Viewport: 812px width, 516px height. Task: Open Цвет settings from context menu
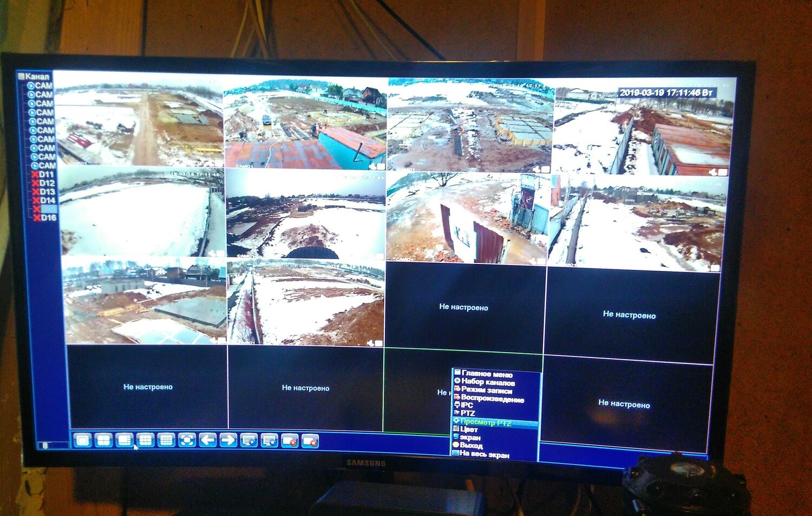point(469,429)
